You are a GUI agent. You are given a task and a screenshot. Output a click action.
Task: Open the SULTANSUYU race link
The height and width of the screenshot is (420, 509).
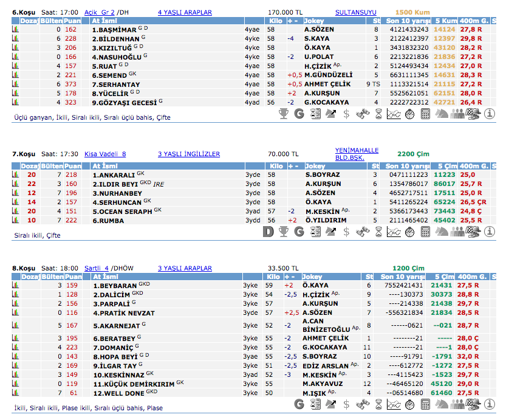355,12
